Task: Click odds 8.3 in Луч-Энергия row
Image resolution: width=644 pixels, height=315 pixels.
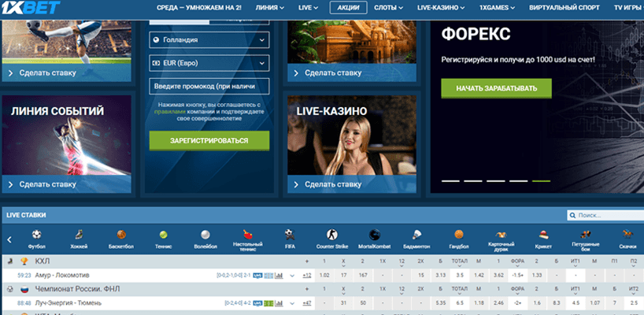Action: pos(556,303)
